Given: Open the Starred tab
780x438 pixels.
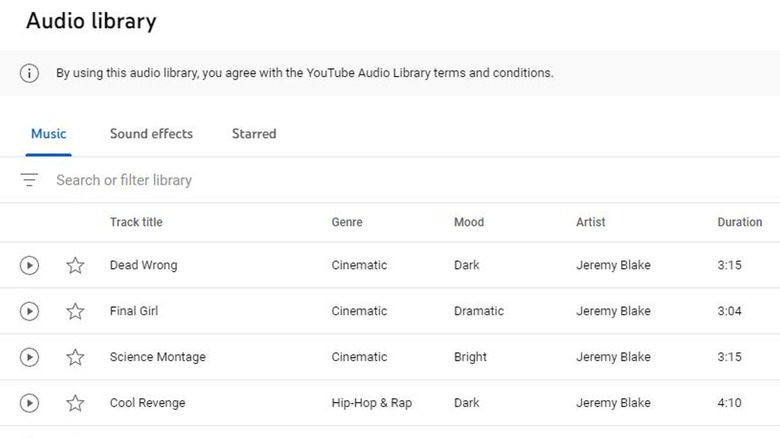Looking at the screenshot, I should (x=254, y=134).
